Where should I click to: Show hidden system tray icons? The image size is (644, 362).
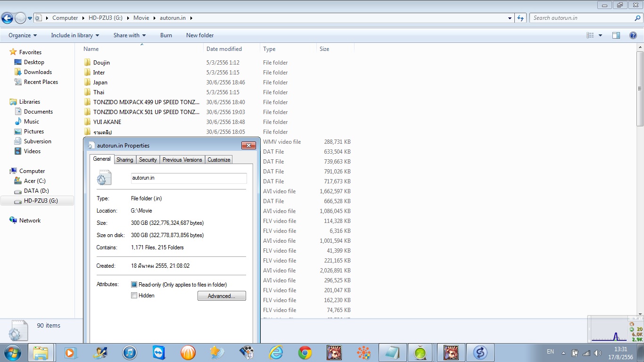click(563, 353)
